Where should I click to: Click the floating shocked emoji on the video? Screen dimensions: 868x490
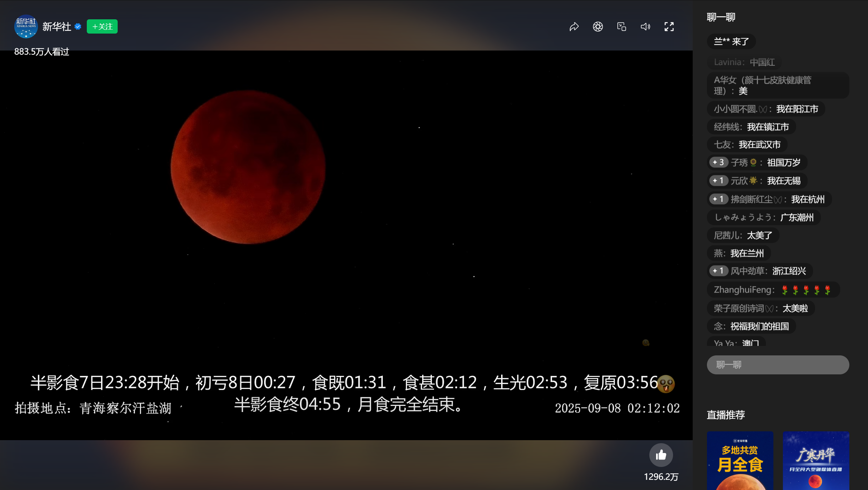pos(666,384)
